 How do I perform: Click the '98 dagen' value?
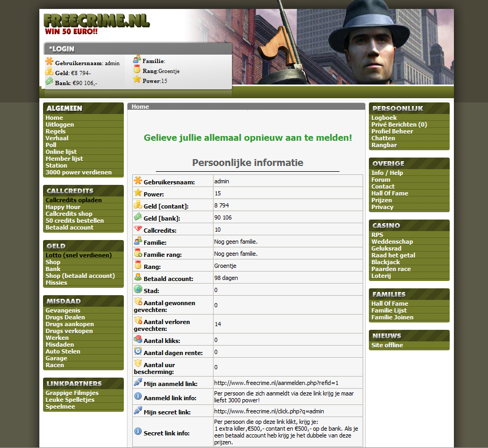(226, 278)
